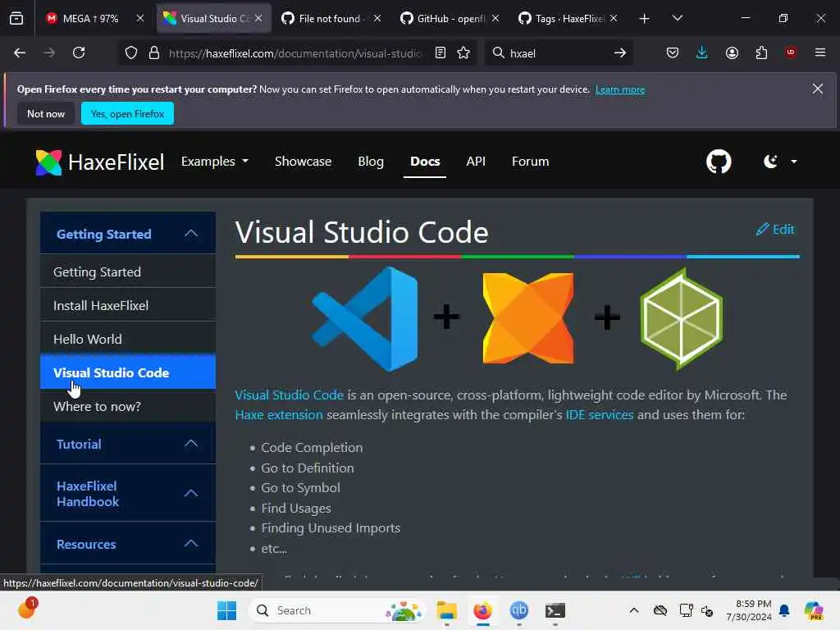
Task: Click the green cube logo image
Action: click(x=682, y=318)
